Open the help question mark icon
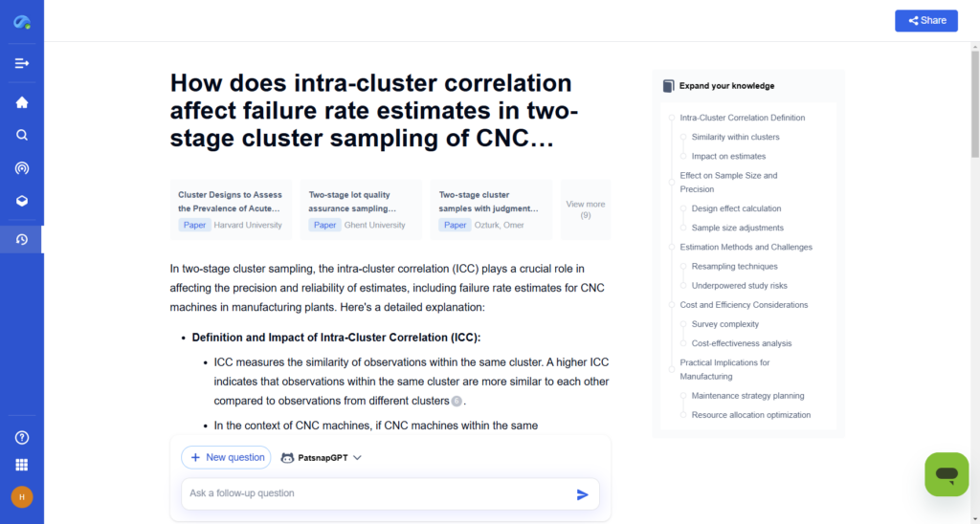 [21, 438]
